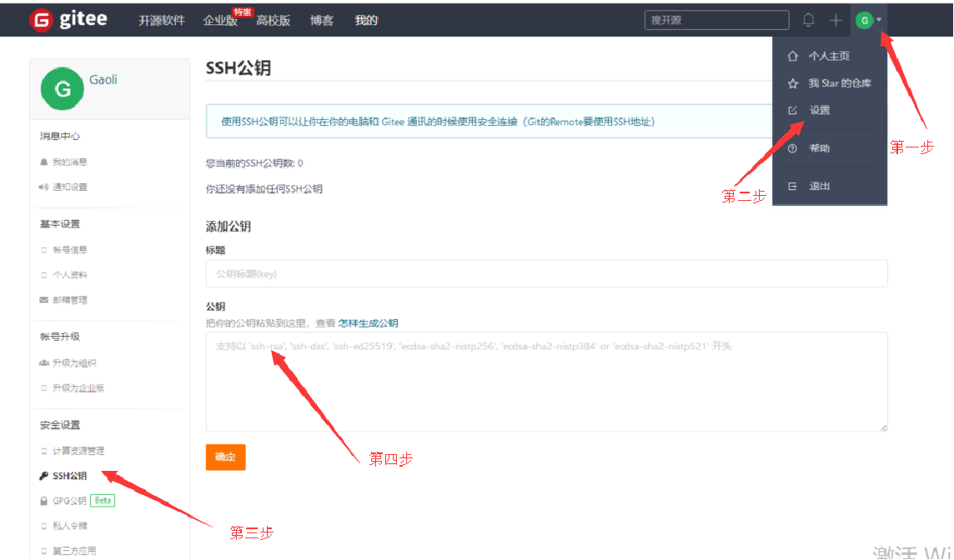Open the avatar dropdown arrow
954x560 pixels.
coord(880,19)
